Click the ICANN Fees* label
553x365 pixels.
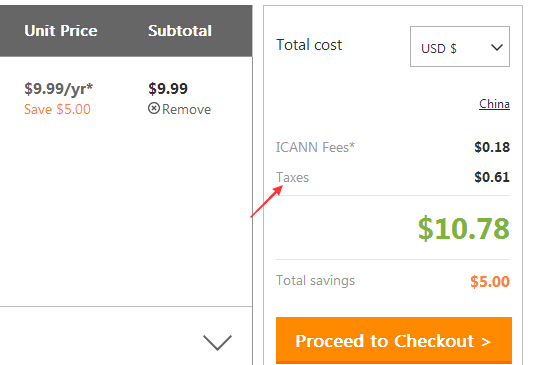(x=315, y=147)
